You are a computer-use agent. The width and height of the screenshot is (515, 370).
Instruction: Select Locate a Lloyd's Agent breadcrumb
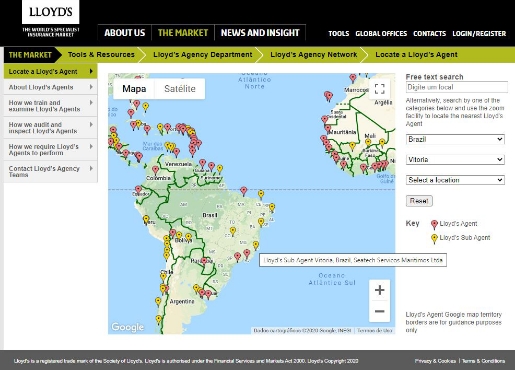pyautogui.click(x=416, y=55)
